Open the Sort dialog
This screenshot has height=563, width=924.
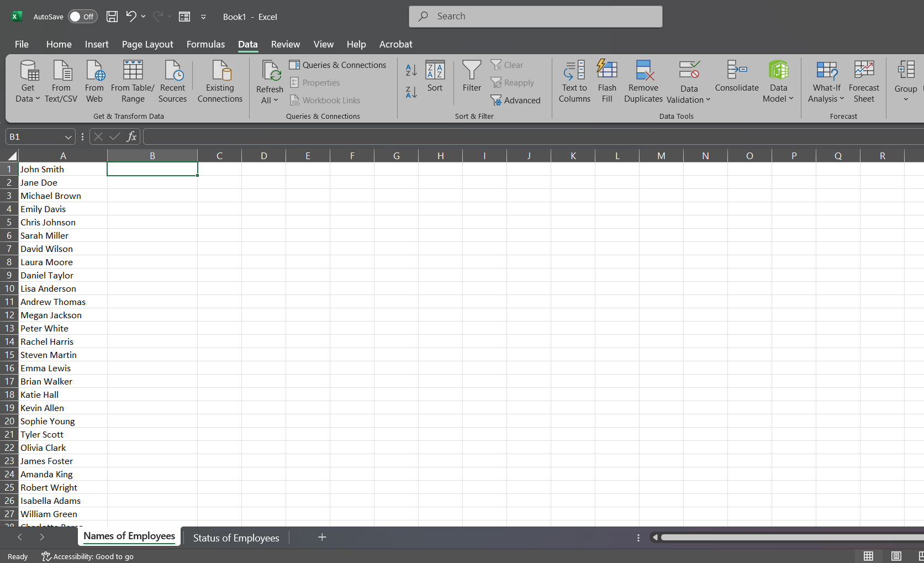point(435,77)
